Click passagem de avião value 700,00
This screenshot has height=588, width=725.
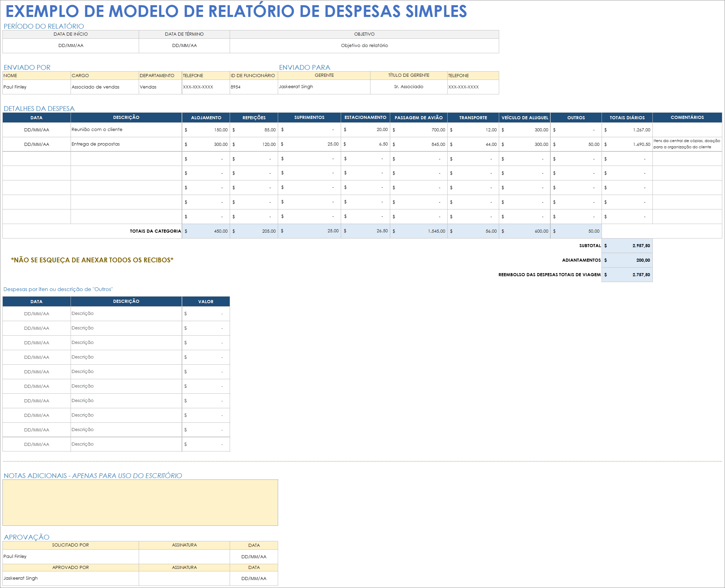pyautogui.click(x=419, y=130)
